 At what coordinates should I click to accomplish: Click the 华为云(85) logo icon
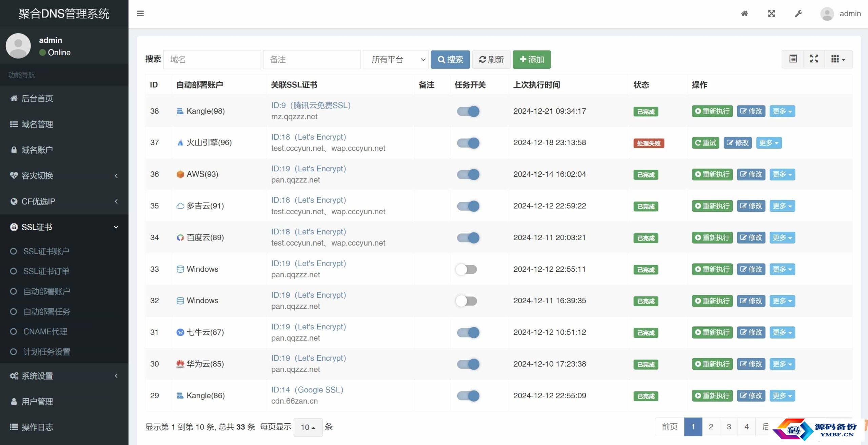pyautogui.click(x=180, y=364)
